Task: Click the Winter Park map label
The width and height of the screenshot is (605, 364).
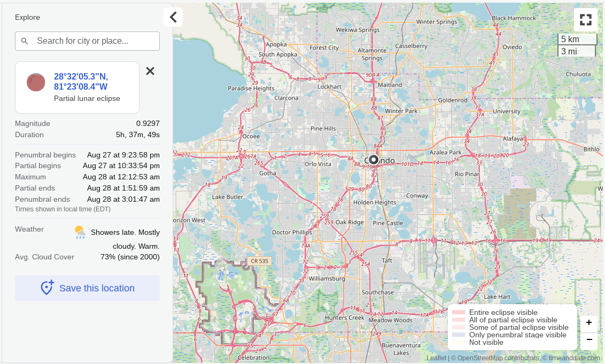Action: (401, 111)
